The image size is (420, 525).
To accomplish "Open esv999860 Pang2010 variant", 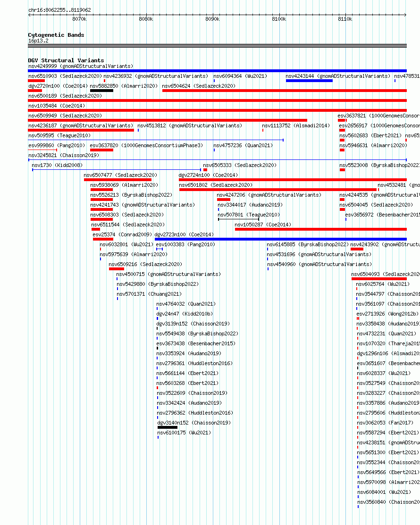I will click(x=57, y=145).
